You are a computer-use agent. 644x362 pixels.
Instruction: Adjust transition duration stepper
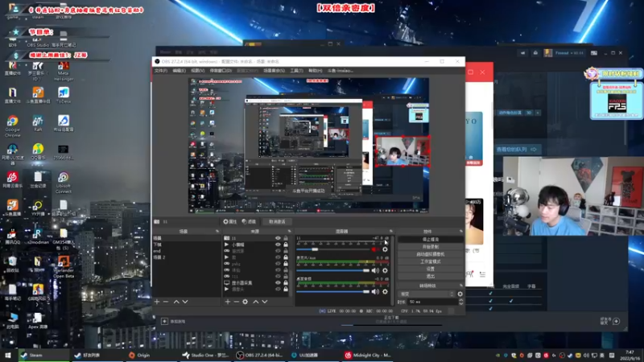[x=460, y=302]
